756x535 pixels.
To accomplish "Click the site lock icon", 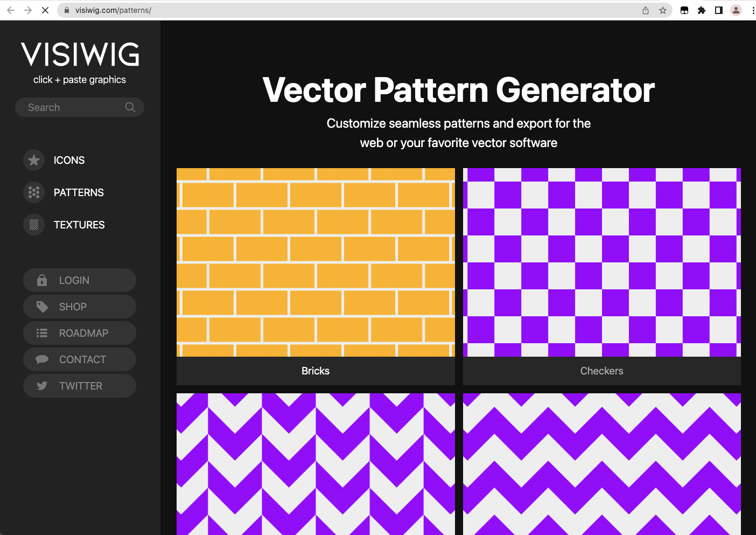I will coord(67,10).
